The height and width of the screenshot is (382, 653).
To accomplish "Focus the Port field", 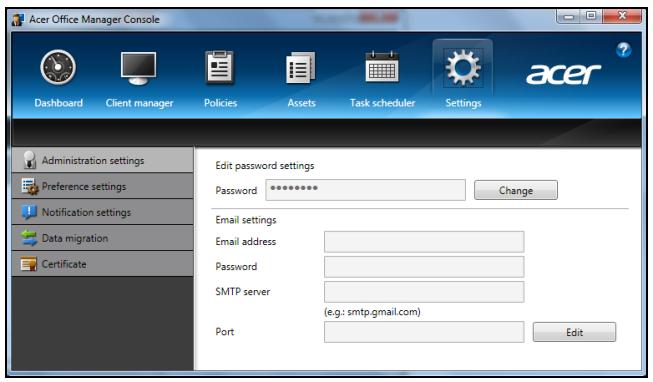I will pos(424,332).
